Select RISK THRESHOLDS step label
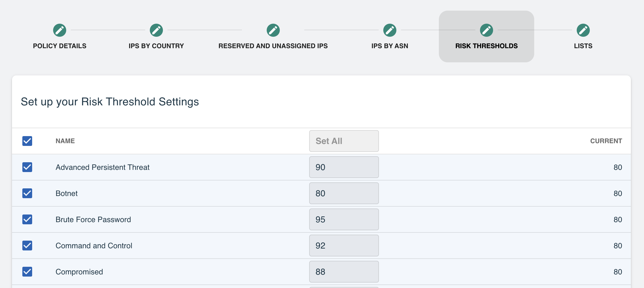The width and height of the screenshot is (644, 288). pos(487,46)
